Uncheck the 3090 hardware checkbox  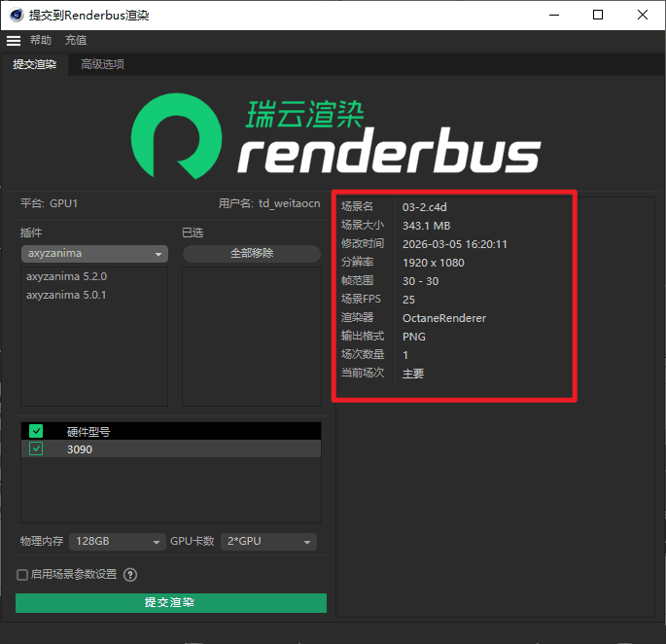(x=36, y=448)
